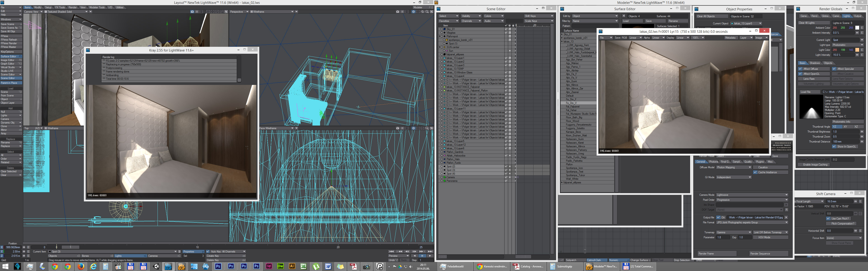
Task: Open the Camera View viewport dropdown
Action: point(33,12)
